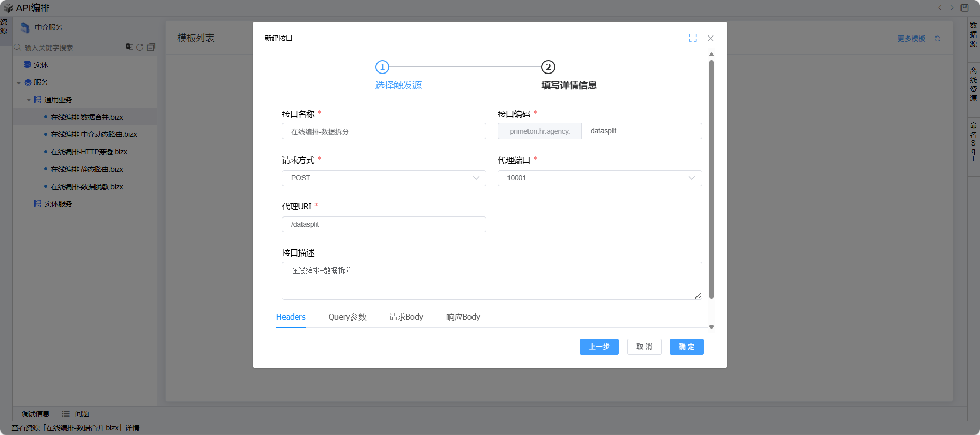Click the dialog's vertical scrollbar

(x=711, y=179)
